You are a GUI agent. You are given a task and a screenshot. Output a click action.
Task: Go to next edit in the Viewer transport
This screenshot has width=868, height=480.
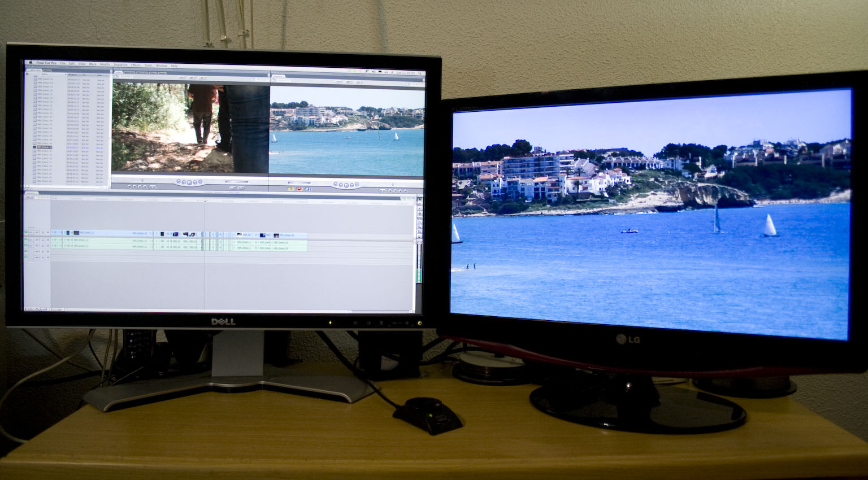point(200,182)
